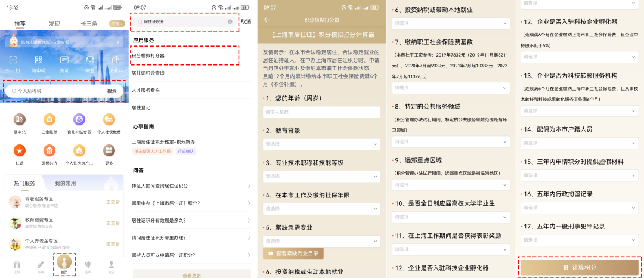Open the 紧缺急需专业 dropdown
The width and height of the screenshot is (644, 278).
coord(321,241)
